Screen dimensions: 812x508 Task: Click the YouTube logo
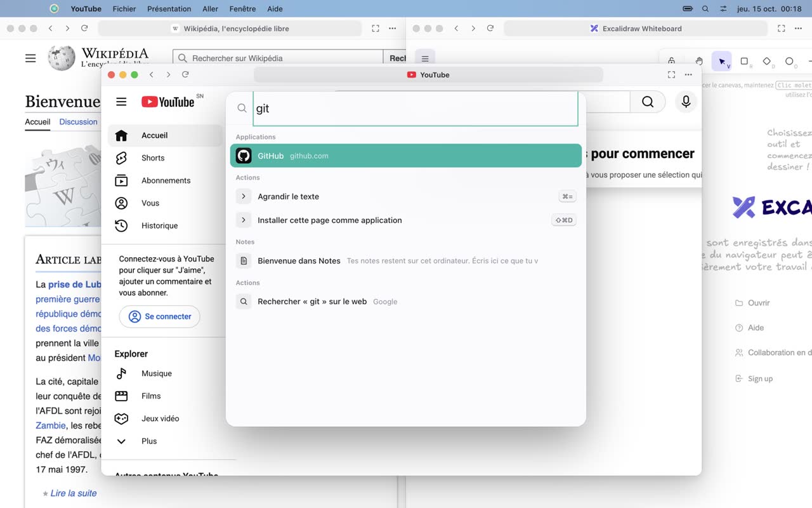tap(168, 102)
